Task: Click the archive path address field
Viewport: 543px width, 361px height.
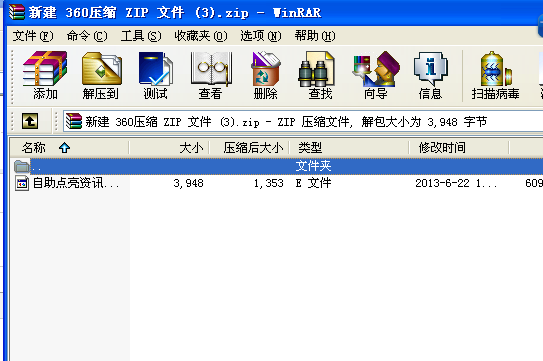Action: point(303,121)
